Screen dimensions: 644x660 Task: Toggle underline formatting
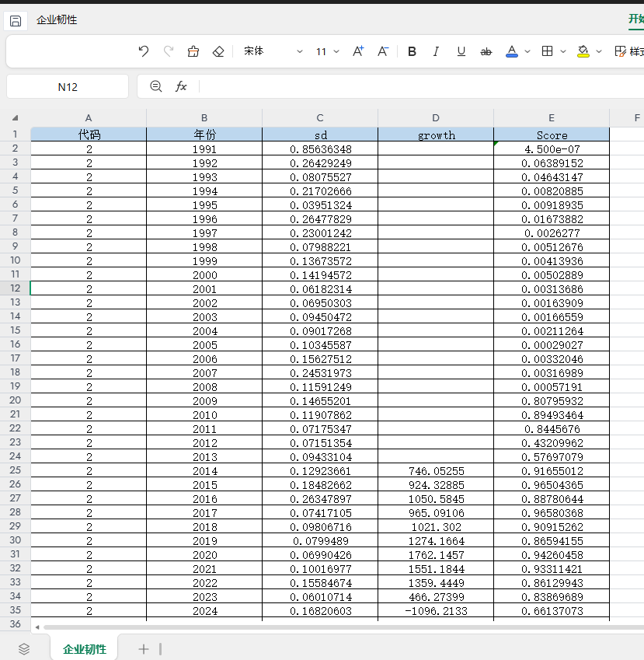[461, 51]
